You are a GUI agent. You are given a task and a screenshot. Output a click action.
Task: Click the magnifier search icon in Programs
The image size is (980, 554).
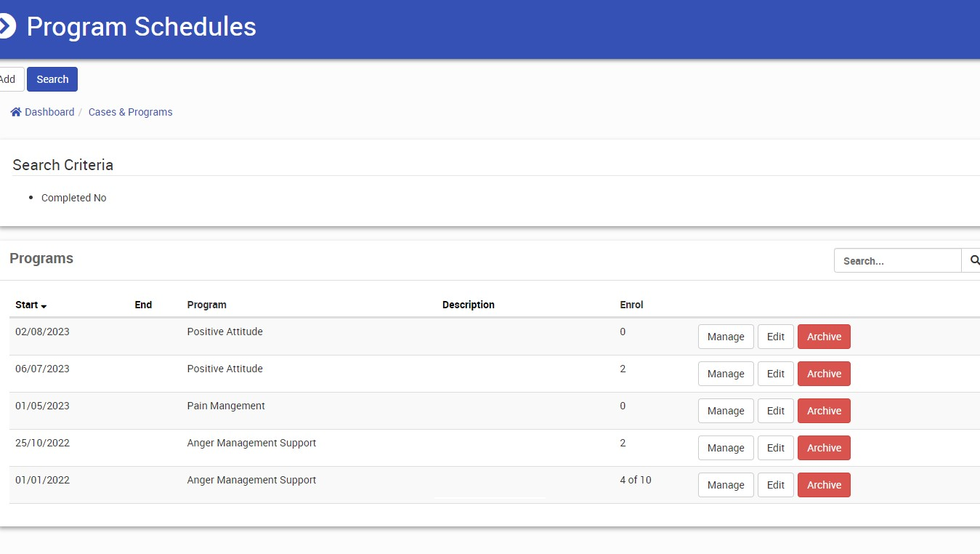click(973, 260)
